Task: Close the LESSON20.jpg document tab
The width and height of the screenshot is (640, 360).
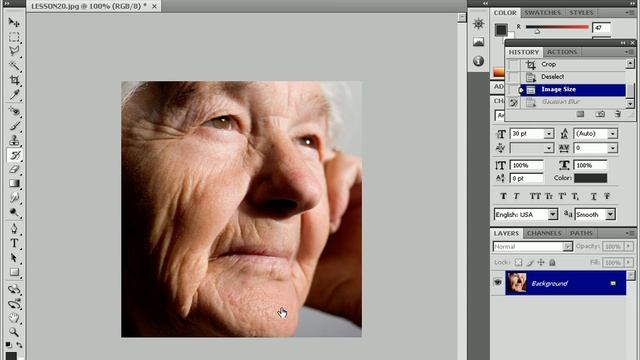Action: point(154,7)
